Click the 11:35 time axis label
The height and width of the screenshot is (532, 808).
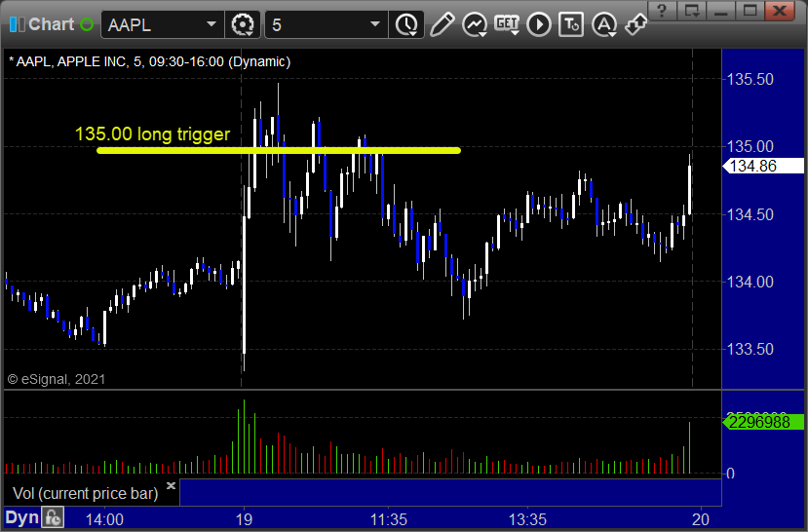pyautogui.click(x=388, y=519)
